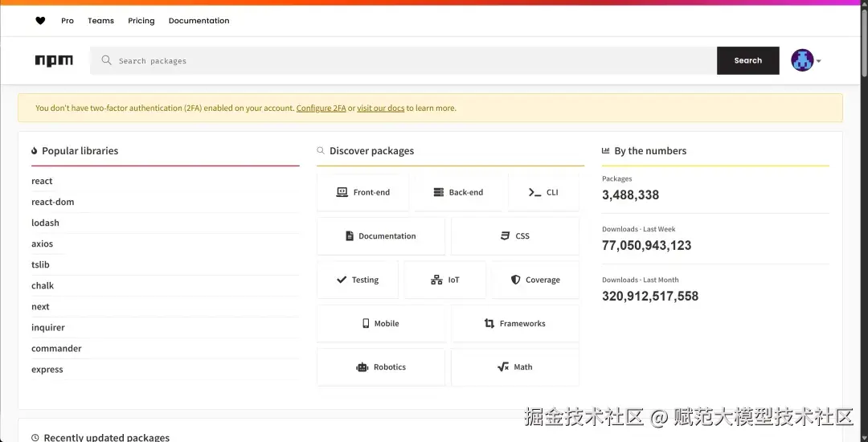Open the lodash library
Image resolution: width=868 pixels, height=442 pixels.
[45, 223]
